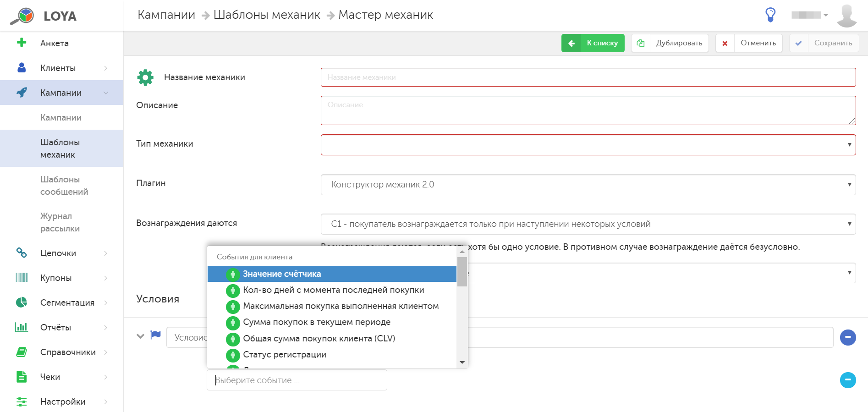The width and height of the screenshot is (868, 412).
Task: Click the Условия section heading
Action: point(158,299)
